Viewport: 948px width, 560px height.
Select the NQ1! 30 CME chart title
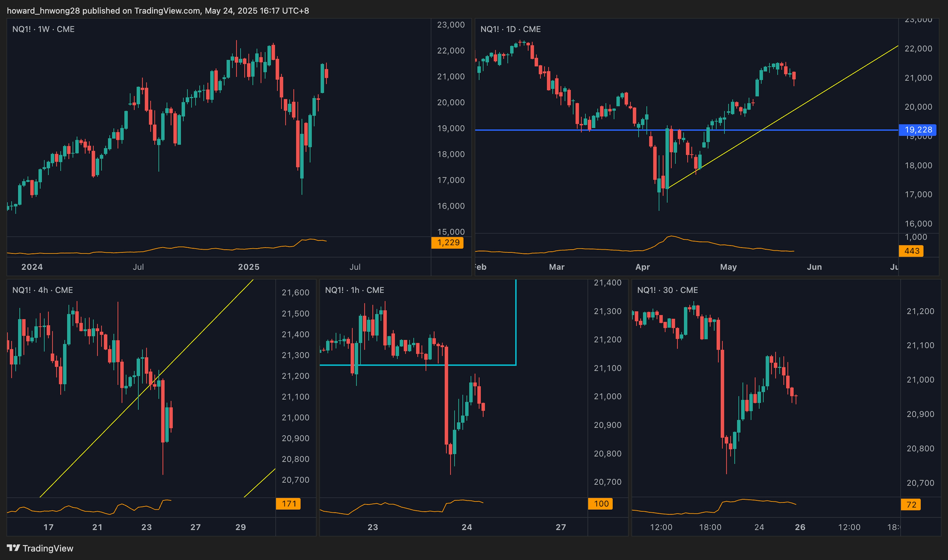[667, 290]
